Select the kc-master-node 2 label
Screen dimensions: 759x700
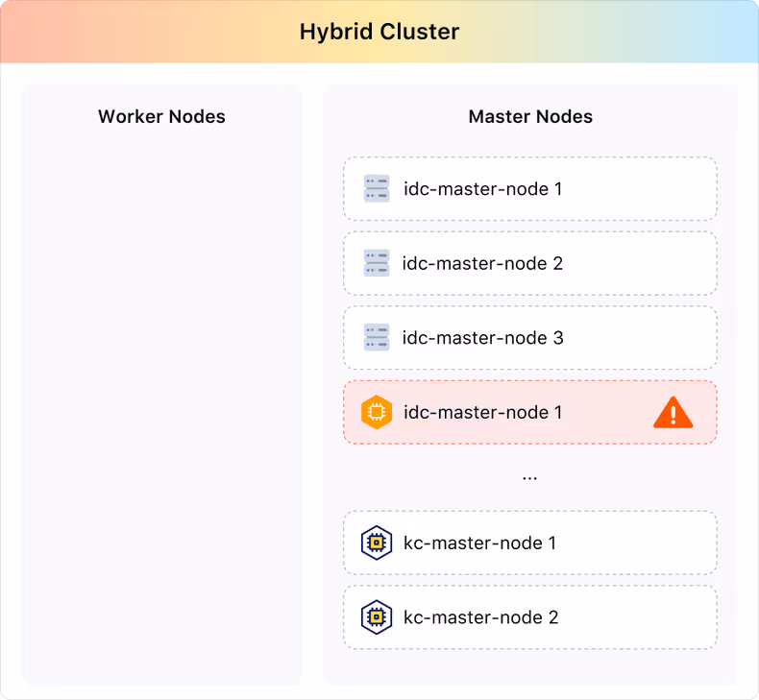click(480, 617)
